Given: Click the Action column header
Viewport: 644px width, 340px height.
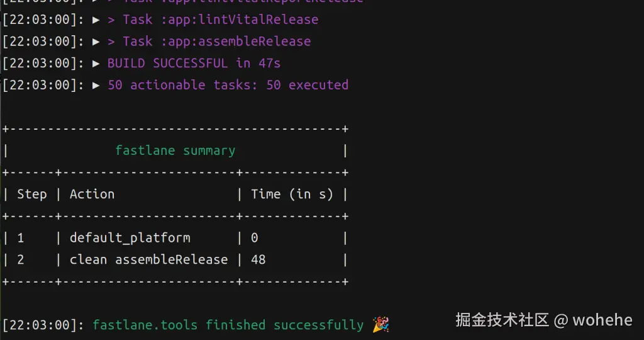Looking at the screenshot, I should [92, 194].
